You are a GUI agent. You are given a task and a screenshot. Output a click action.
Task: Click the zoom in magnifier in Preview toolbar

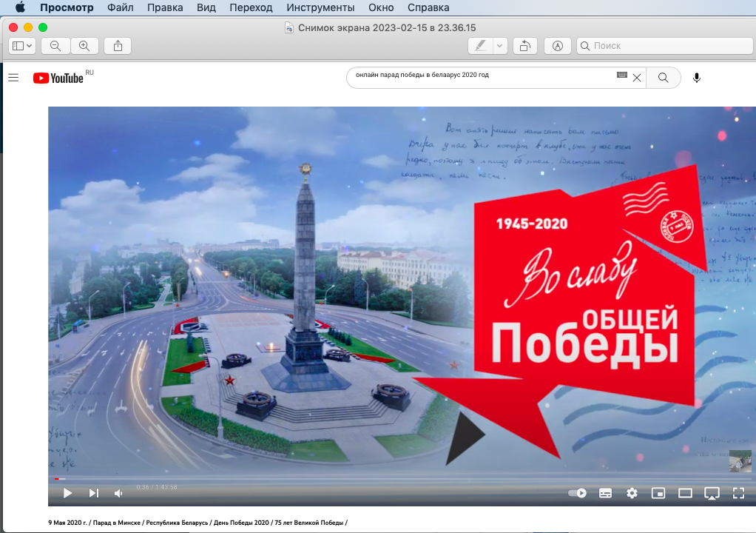click(84, 46)
